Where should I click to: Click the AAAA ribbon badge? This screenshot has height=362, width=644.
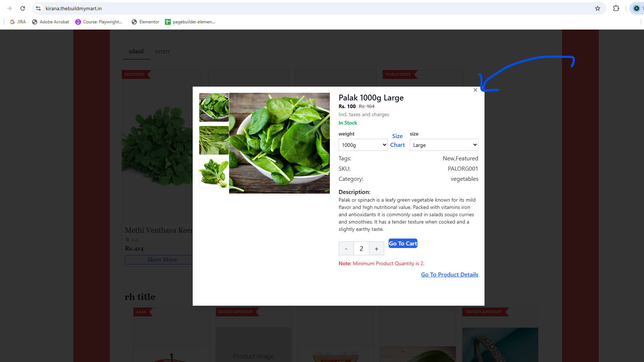coord(142,312)
